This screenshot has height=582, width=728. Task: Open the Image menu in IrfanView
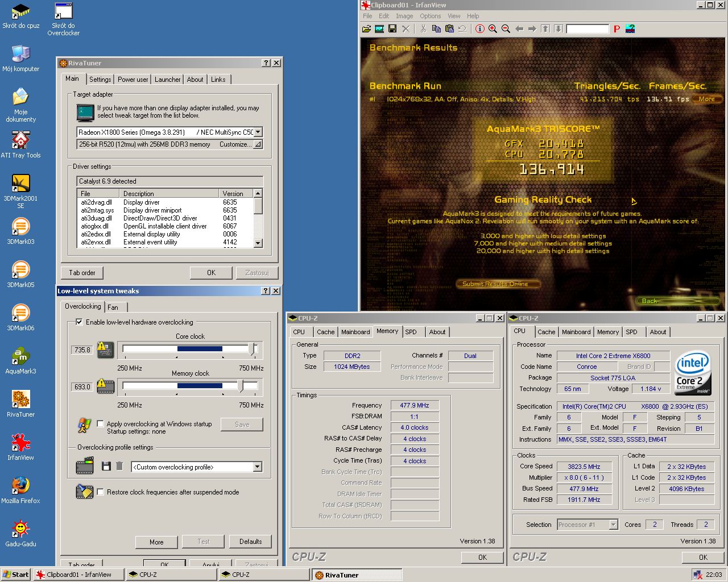tap(404, 16)
